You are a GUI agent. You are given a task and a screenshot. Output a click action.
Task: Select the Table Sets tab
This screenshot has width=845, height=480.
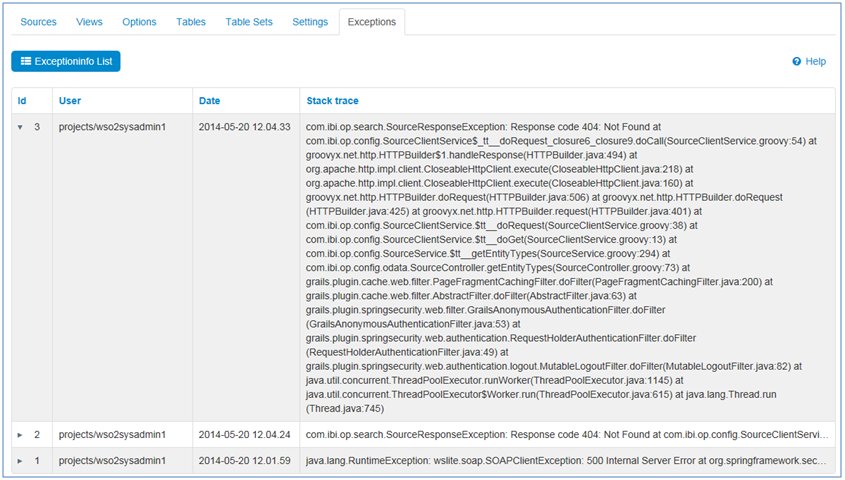(x=248, y=22)
